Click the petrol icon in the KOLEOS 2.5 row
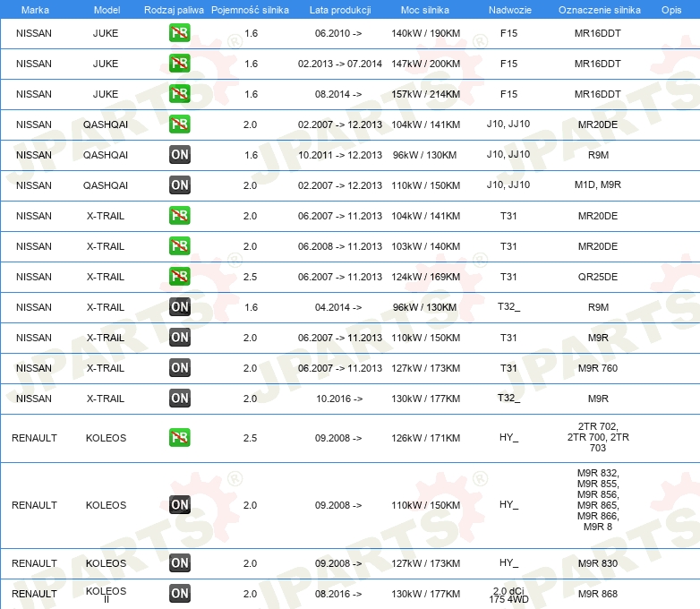The image size is (700, 609). 179,437
